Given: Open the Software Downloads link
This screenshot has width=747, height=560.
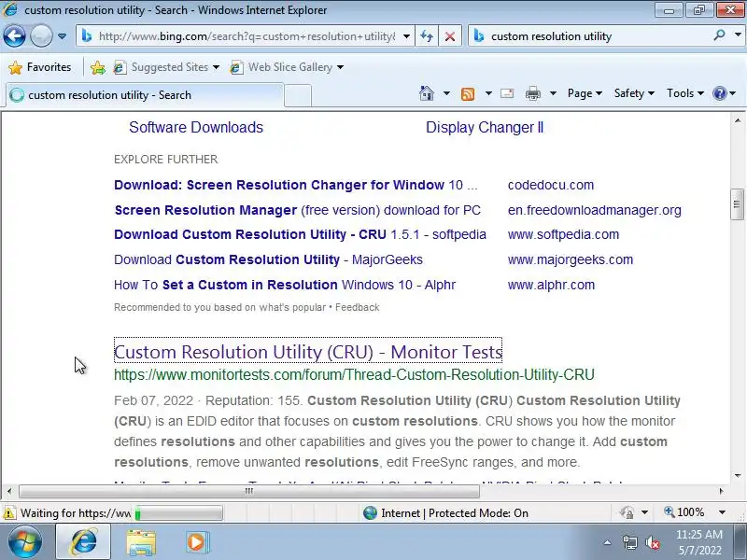Looking at the screenshot, I should [196, 127].
